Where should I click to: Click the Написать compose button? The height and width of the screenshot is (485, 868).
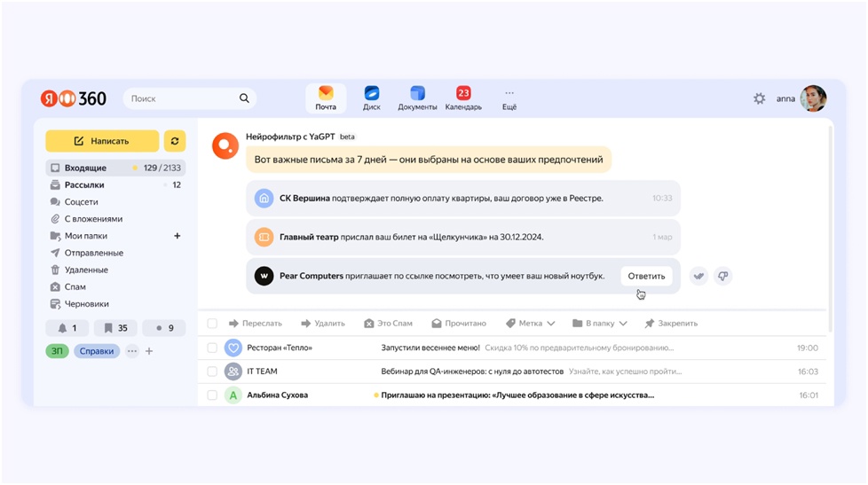tap(102, 141)
